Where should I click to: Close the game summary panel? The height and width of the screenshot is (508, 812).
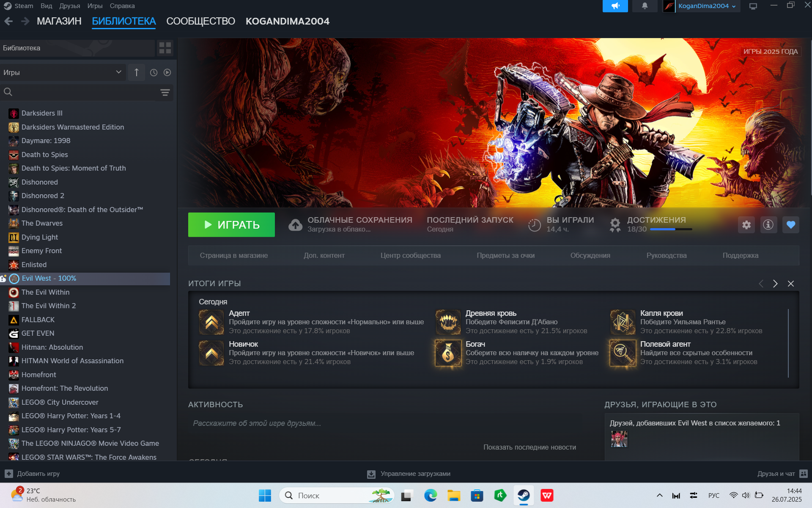791,284
